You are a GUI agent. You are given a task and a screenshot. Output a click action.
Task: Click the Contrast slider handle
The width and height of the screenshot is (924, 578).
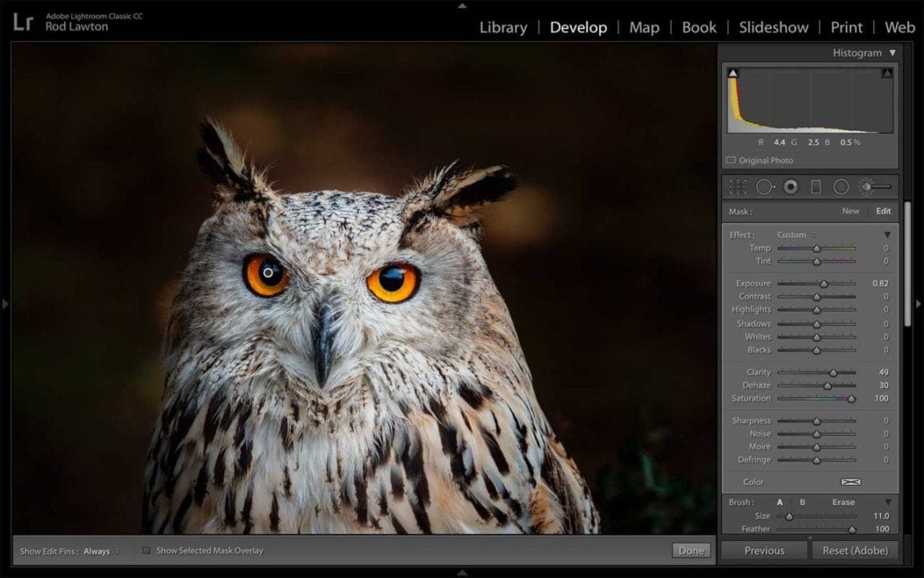tap(817, 297)
